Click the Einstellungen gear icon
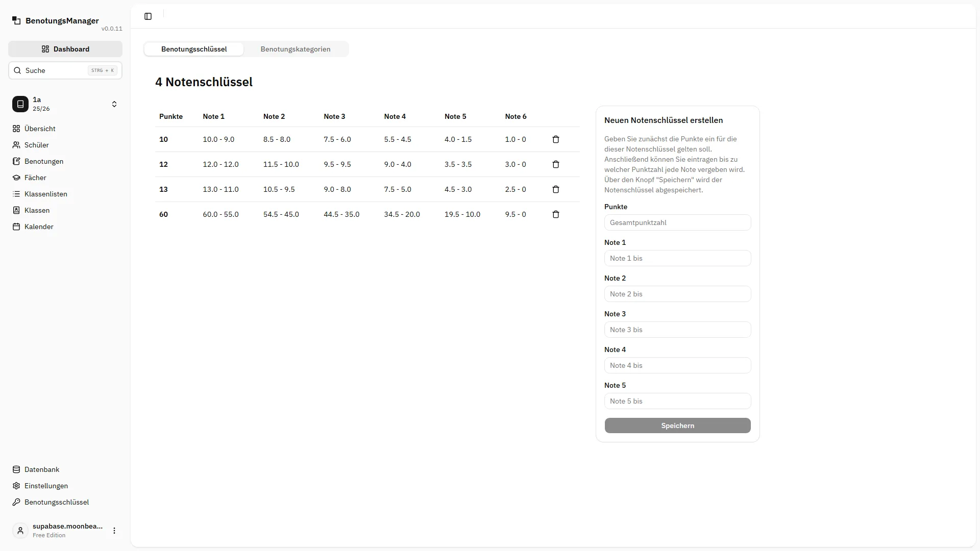Screen dimensions: 980x551 pyautogui.click(x=16, y=486)
